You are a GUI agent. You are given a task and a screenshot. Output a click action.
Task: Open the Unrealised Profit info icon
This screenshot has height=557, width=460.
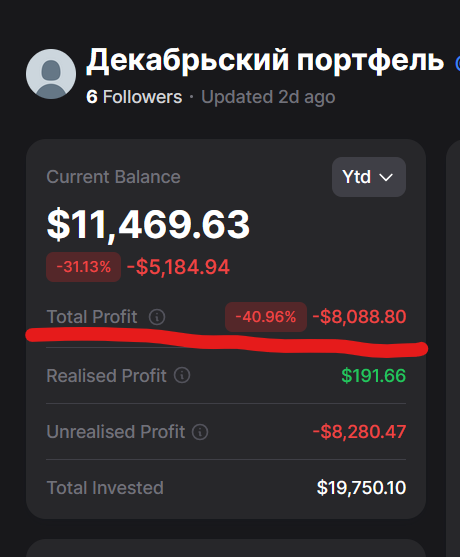coord(200,432)
